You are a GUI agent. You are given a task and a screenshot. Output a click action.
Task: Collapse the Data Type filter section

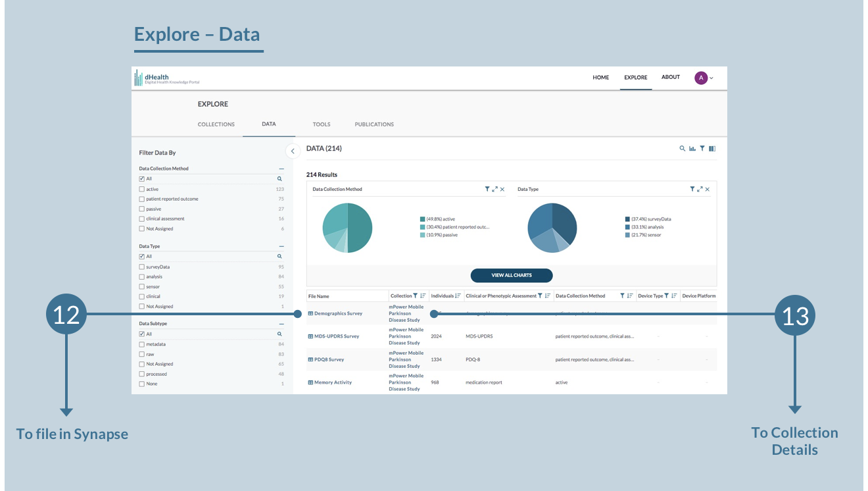(281, 246)
